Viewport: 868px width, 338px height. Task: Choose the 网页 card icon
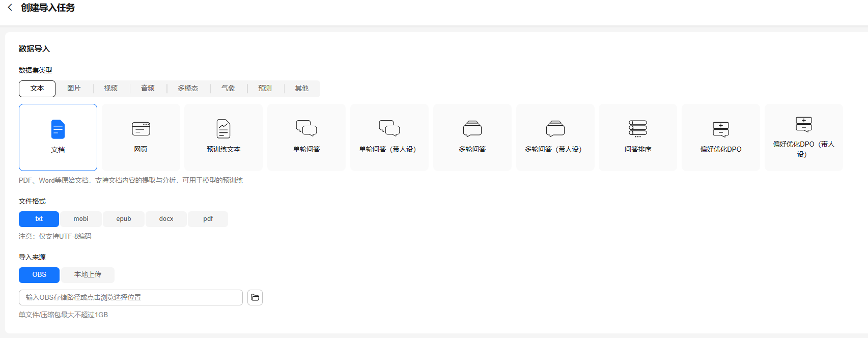141,129
